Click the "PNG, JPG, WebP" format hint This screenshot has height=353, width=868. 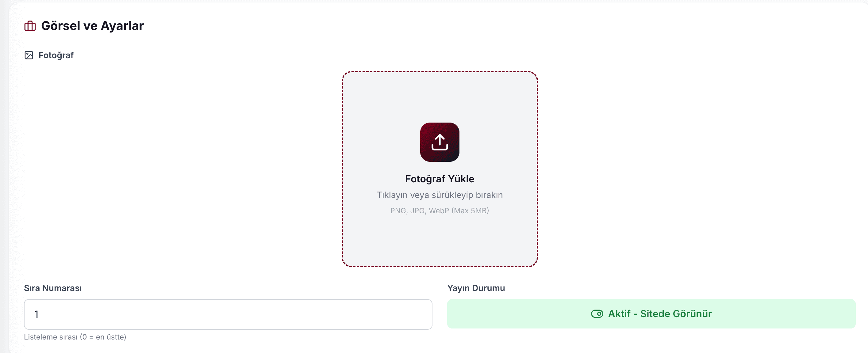(420, 211)
